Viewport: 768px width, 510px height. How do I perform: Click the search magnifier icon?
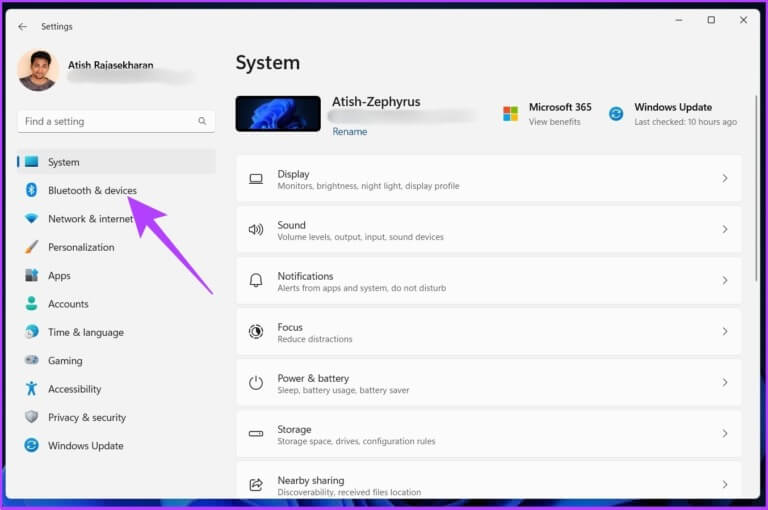pos(202,121)
